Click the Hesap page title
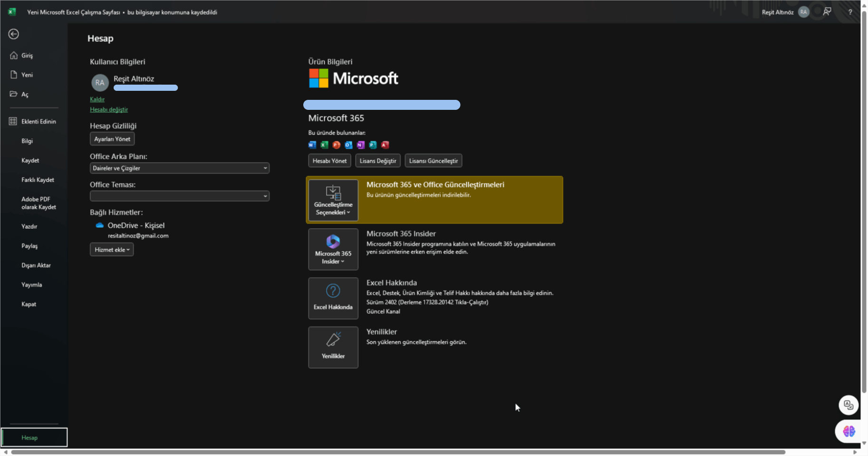 coord(100,39)
